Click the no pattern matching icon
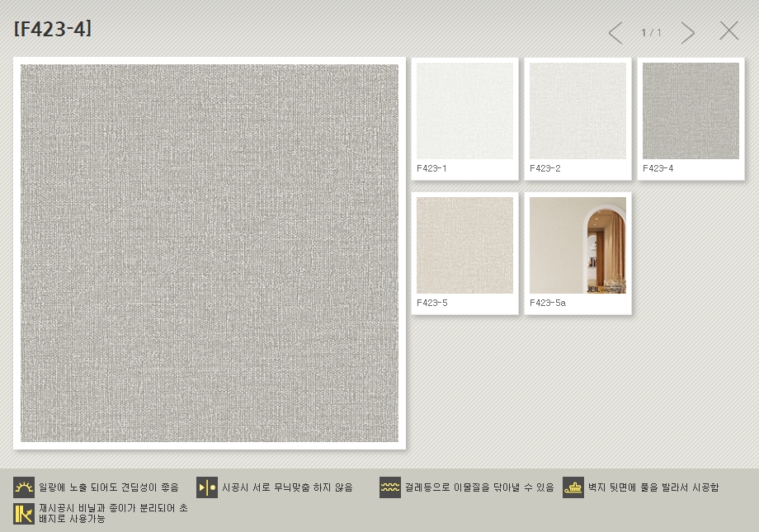The image size is (759, 532). pos(206,487)
